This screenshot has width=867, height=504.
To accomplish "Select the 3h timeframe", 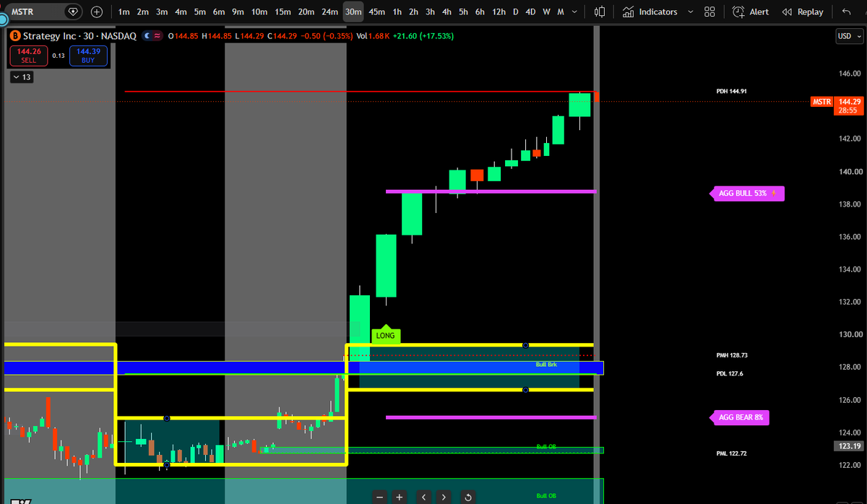I will coord(430,12).
